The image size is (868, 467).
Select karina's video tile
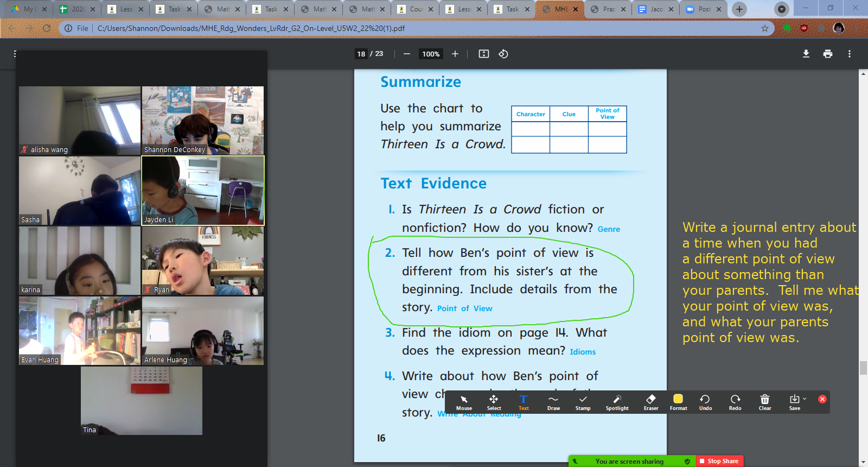click(80, 261)
